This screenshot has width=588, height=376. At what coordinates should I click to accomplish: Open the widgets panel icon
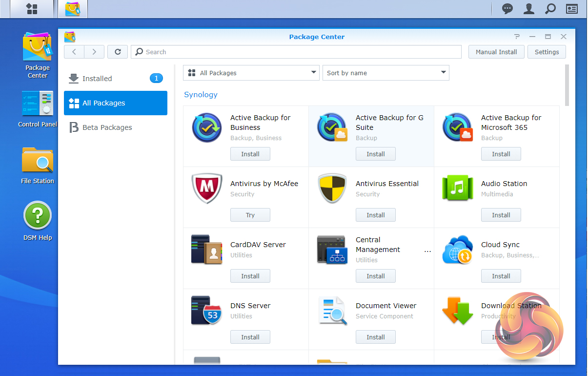coord(571,9)
